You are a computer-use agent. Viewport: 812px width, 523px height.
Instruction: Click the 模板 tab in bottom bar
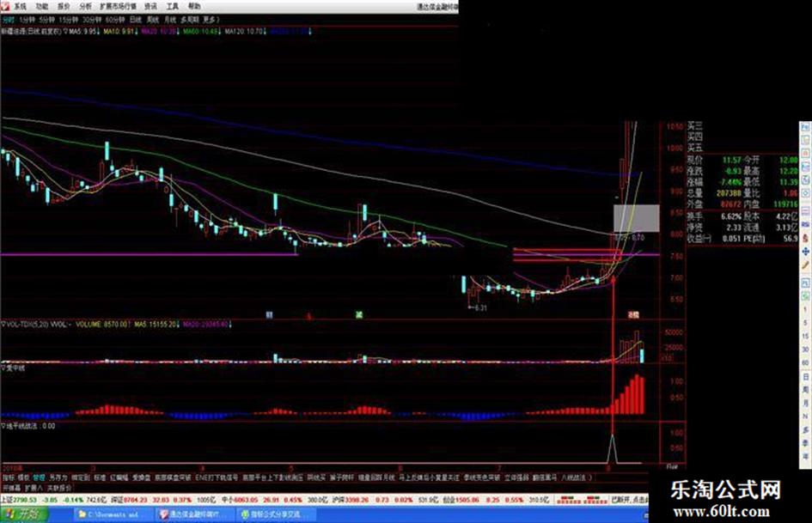[24, 477]
